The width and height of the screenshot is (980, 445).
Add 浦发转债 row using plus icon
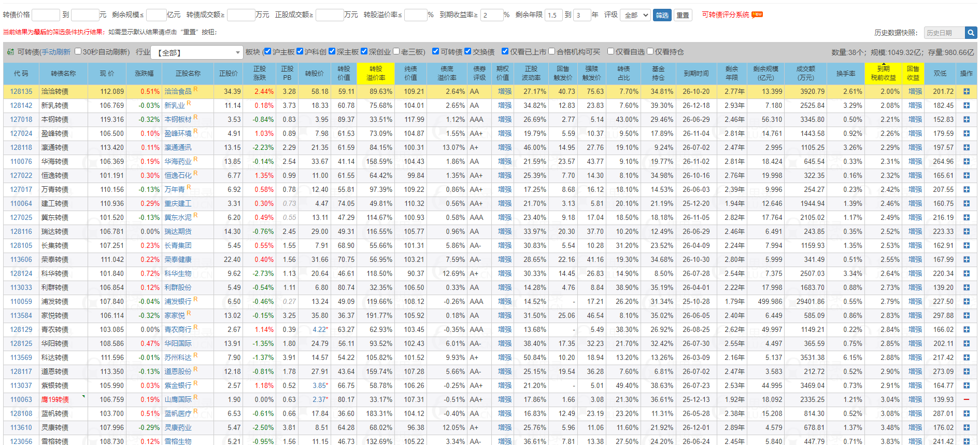[966, 301]
